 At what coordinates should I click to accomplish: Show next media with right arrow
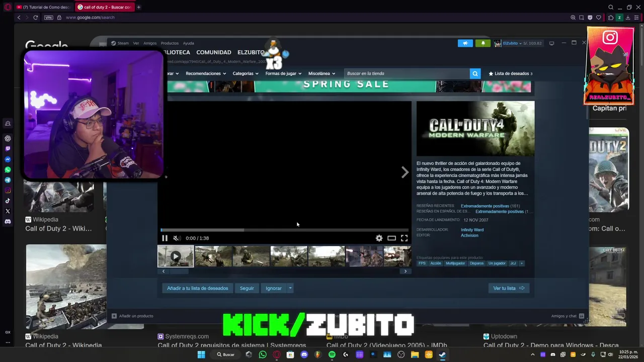[x=405, y=172]
